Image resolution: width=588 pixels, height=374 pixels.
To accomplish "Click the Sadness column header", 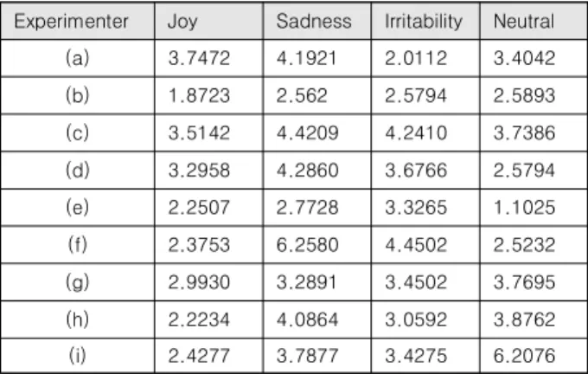I will [314, 22].
